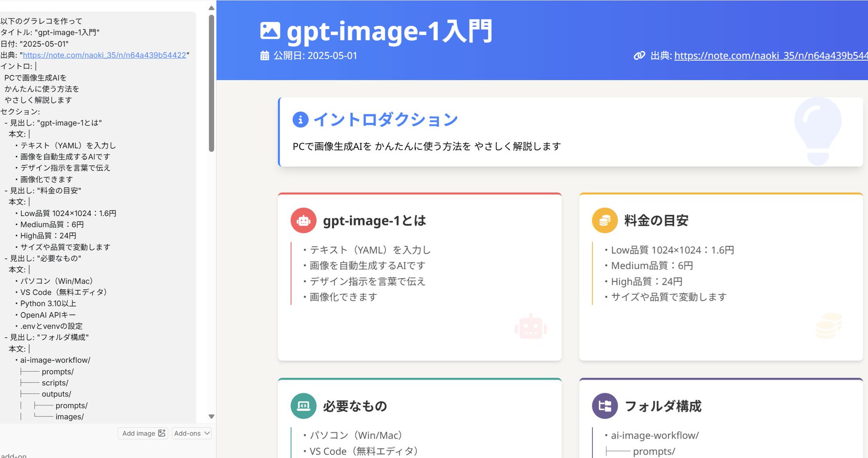The height and width of the screenshot is (458, 868).
Task: Open the note.com source link in the header
Action: 771,56
